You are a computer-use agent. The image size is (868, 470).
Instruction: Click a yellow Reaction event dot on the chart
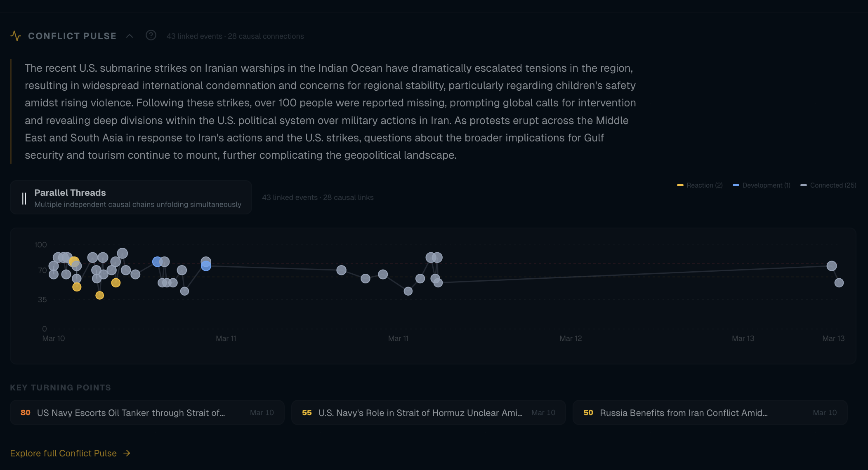[x=77, y=287]
